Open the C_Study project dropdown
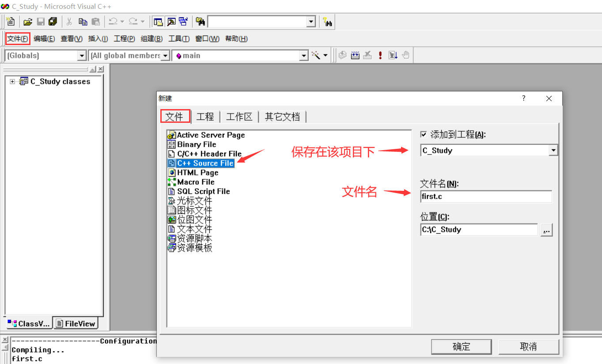The height and width of the screenshot is (364, 602). (553, 151)
